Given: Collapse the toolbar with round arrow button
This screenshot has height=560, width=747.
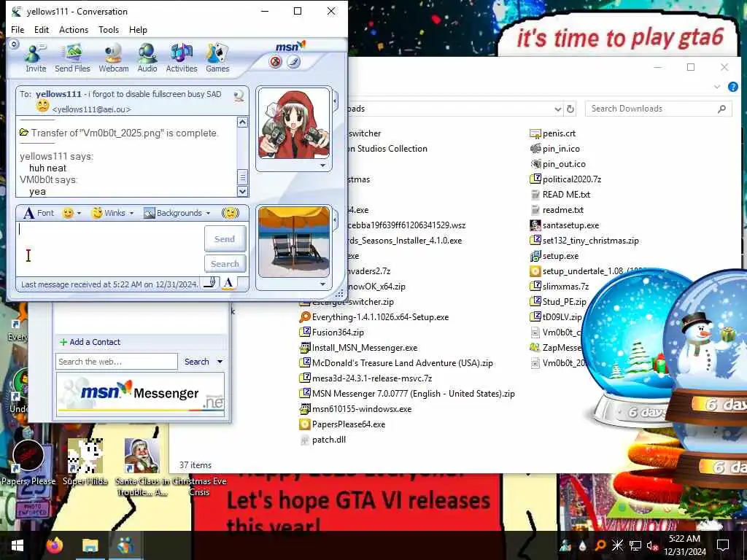Looking at the screenshot, I should click(14, 44).
